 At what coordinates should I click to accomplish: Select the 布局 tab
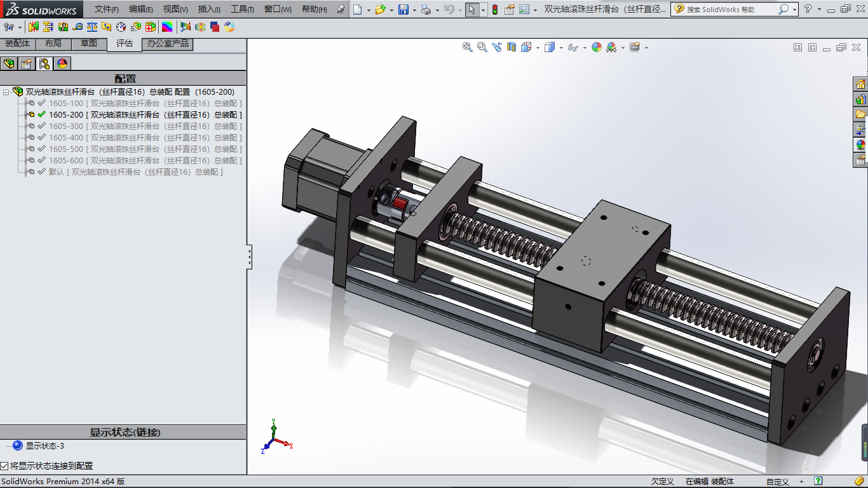point(53,44)
